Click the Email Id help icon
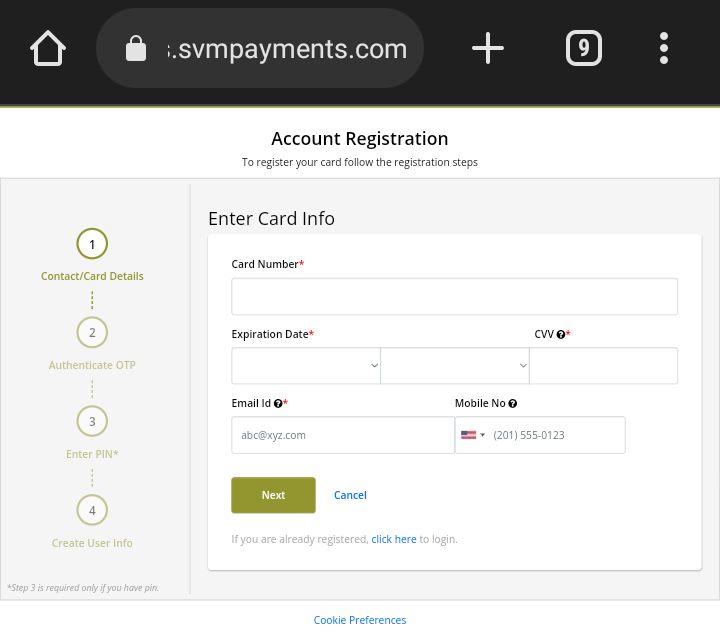This screenshot has height=644, width=720. pos(277,403)
